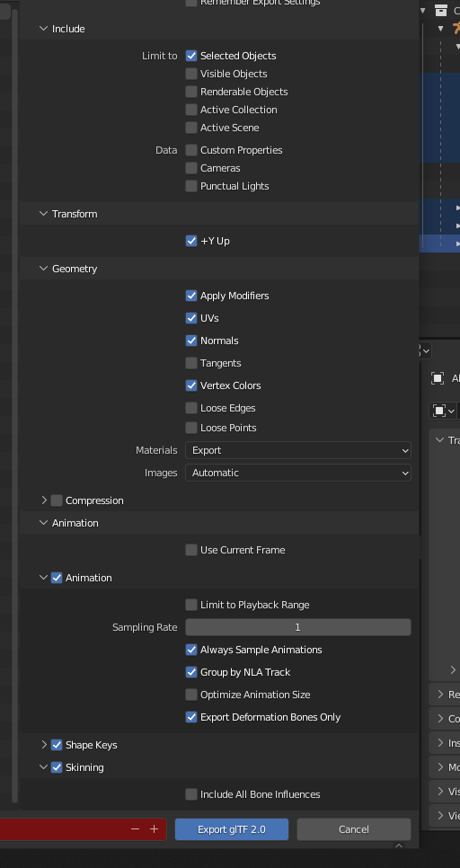Click the collection icon in the outliner

click(x=440, y=10)
